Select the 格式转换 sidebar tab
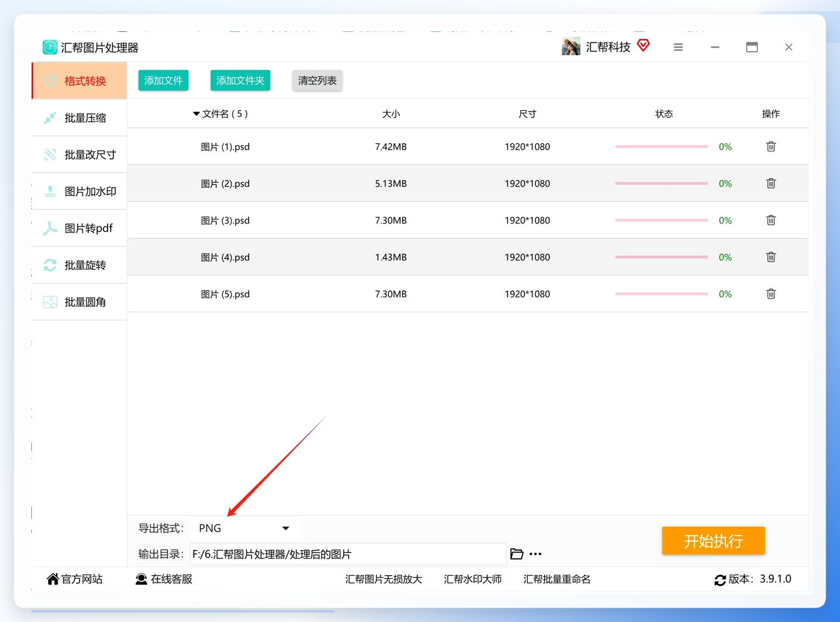The width and height of the screenshot is (840, 622). (79, 81)
